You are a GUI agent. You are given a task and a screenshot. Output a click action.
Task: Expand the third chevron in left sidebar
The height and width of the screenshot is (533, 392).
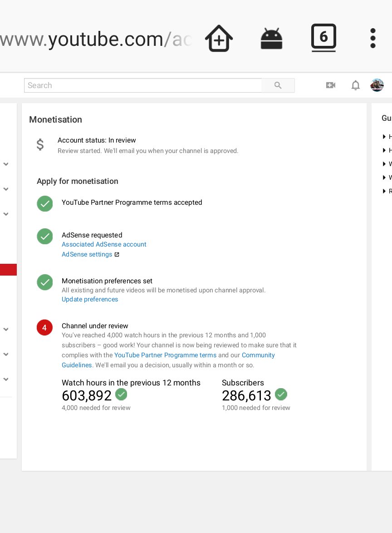[6, 214]
